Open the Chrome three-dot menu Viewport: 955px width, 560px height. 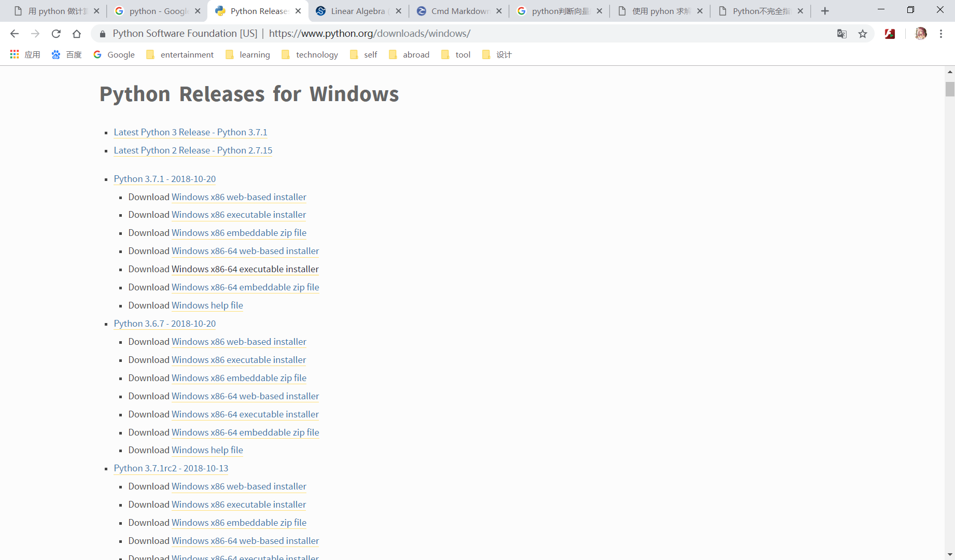(x=941, y=34)
